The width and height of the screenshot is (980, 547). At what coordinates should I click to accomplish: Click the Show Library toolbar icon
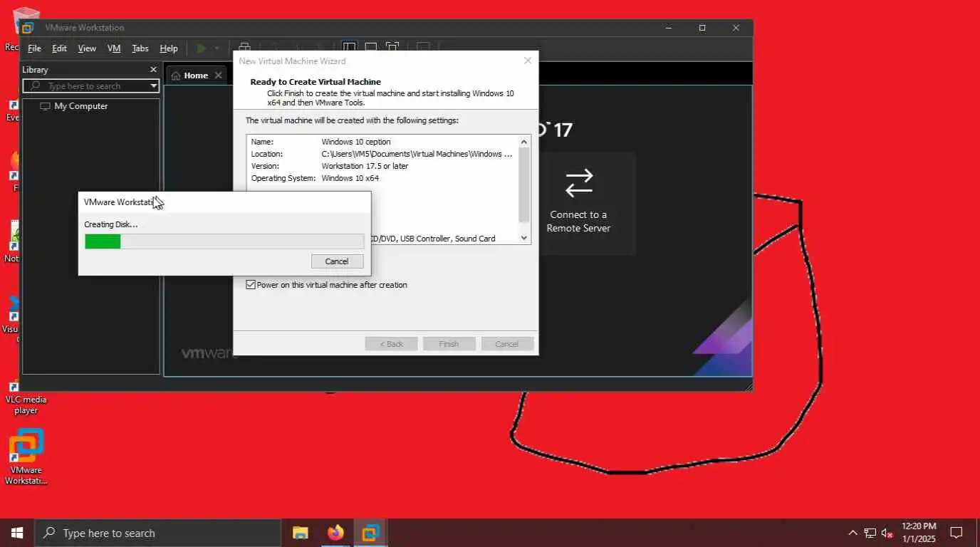pos(349,48)
